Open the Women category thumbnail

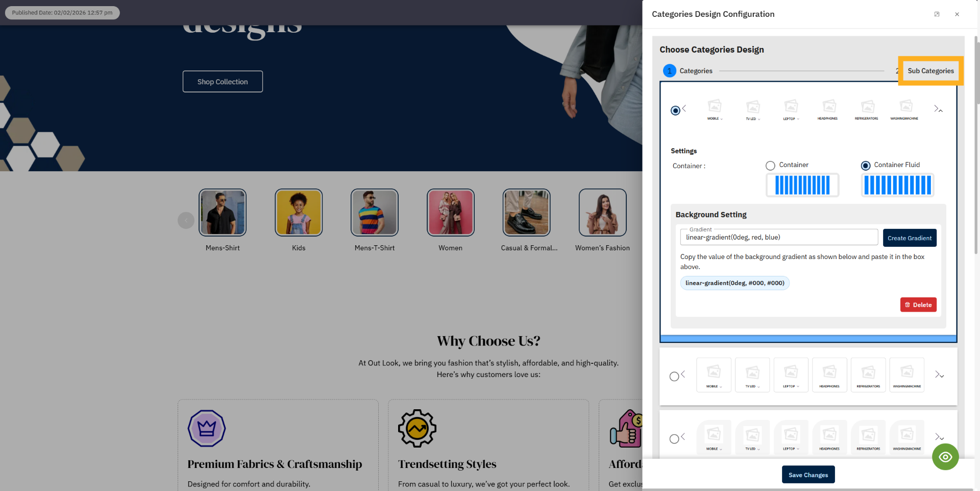pos(451,213)
